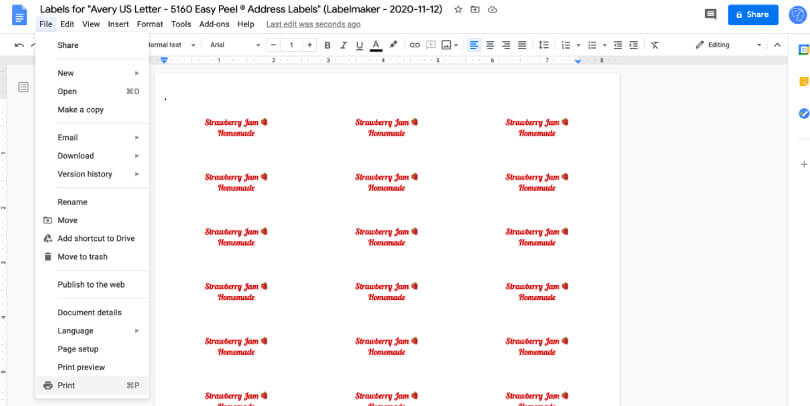
Task: Select left align
Action: click(474, 45)
